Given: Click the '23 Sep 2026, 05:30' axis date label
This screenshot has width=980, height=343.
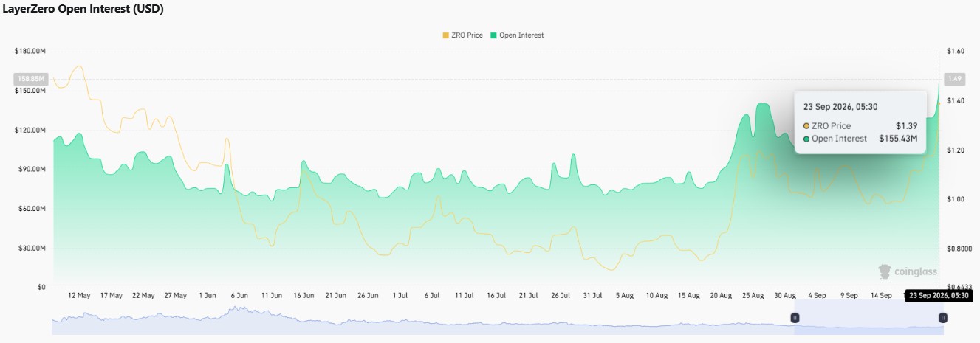Looking at the screenshot, I should tap(939, 296).
